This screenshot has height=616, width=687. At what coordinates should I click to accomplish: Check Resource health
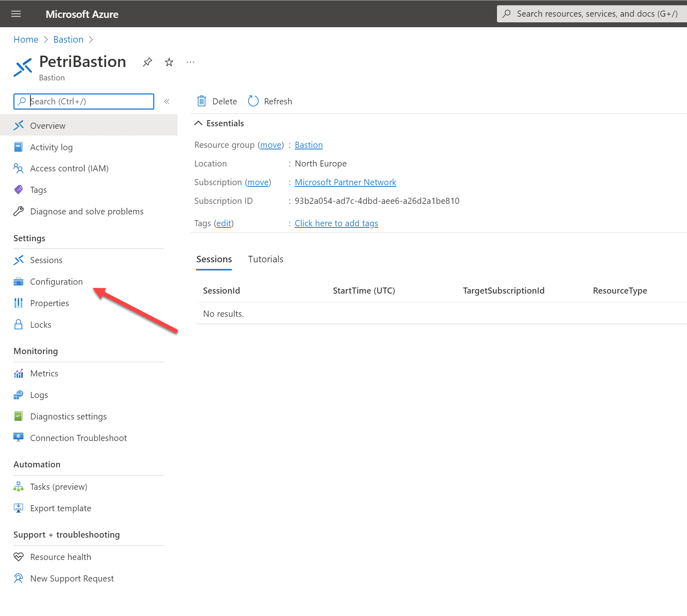click(x=60, y=557)
